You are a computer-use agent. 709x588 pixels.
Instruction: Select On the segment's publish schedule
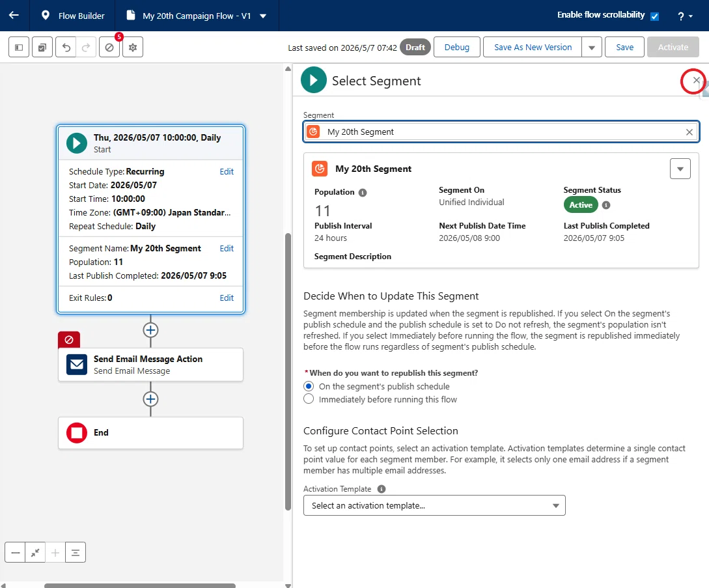309,386
